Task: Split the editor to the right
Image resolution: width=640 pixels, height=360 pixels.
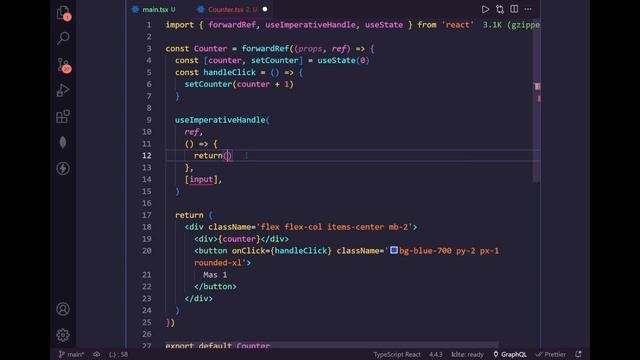Action: coord(514,9)
